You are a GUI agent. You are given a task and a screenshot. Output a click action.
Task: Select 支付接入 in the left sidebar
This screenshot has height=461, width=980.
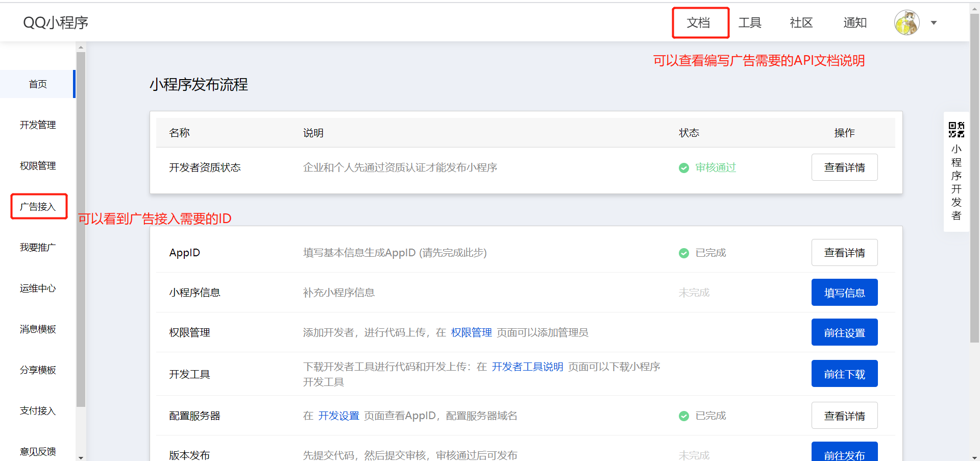[x=38, y=411]
